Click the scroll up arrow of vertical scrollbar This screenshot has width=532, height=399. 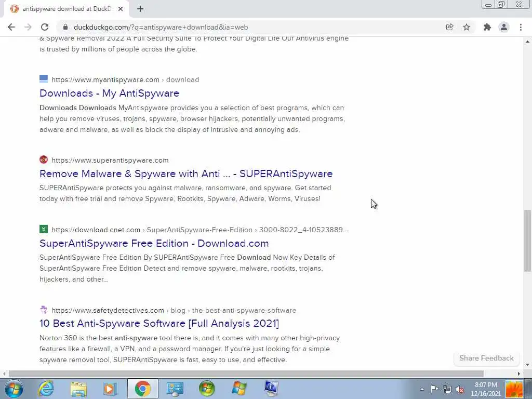[527, 42]
